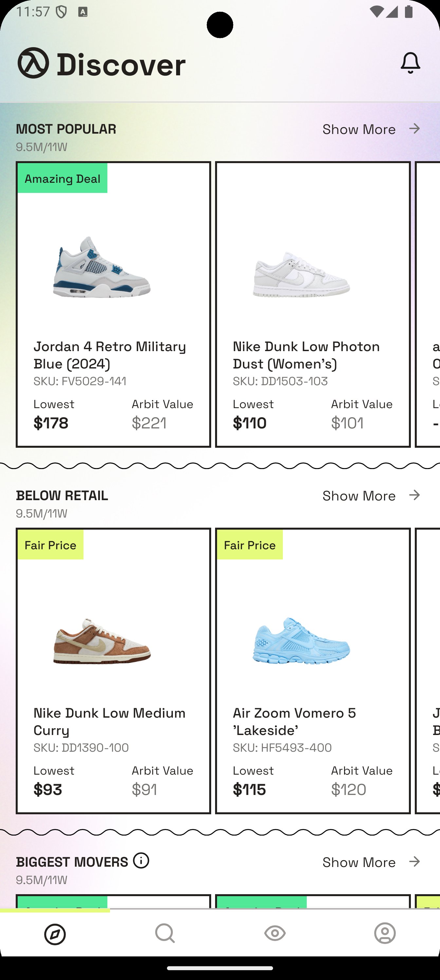Screen dimensions: 440x980
Task: Tap the arrow beside Most Popular Show More
Action: (414, 129)
